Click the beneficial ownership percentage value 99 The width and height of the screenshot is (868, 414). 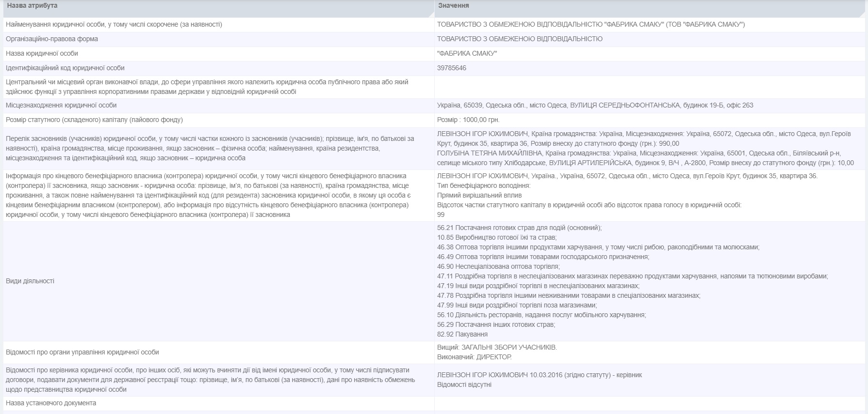tap(441, 215)
